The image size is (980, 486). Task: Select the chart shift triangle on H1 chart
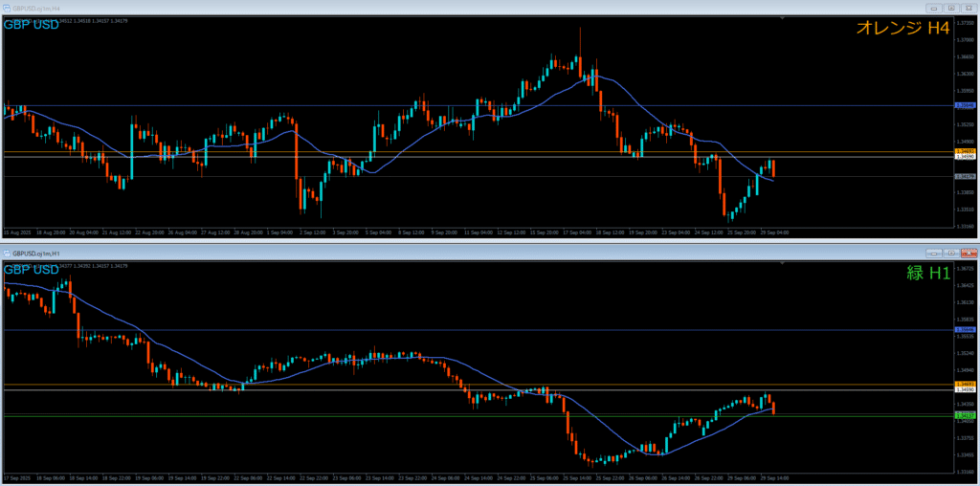(784, 263)
